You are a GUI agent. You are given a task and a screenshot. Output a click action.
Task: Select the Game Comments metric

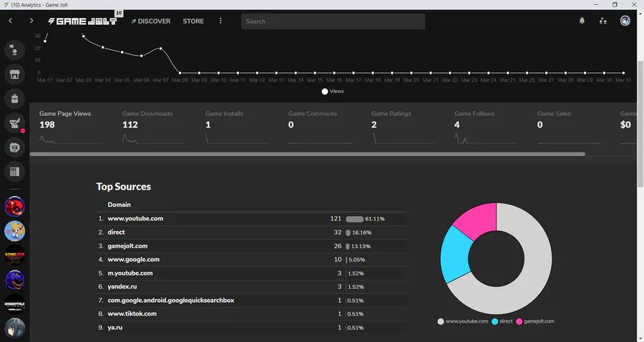(320, 128)
